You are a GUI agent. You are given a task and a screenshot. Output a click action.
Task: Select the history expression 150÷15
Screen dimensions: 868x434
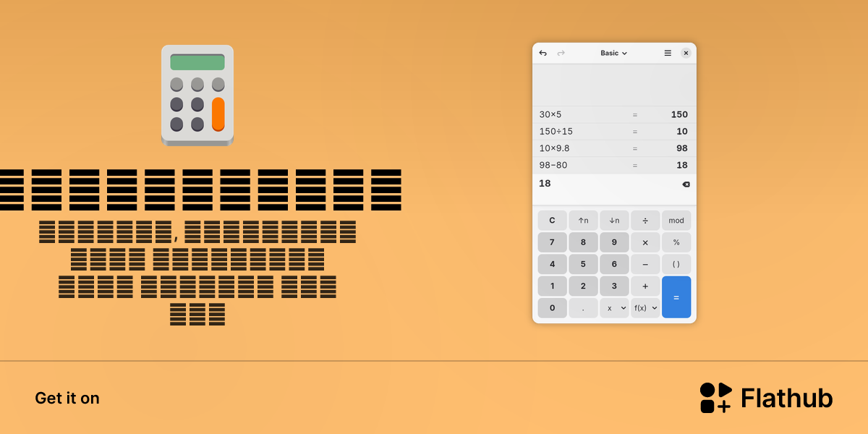click(556, 131)
